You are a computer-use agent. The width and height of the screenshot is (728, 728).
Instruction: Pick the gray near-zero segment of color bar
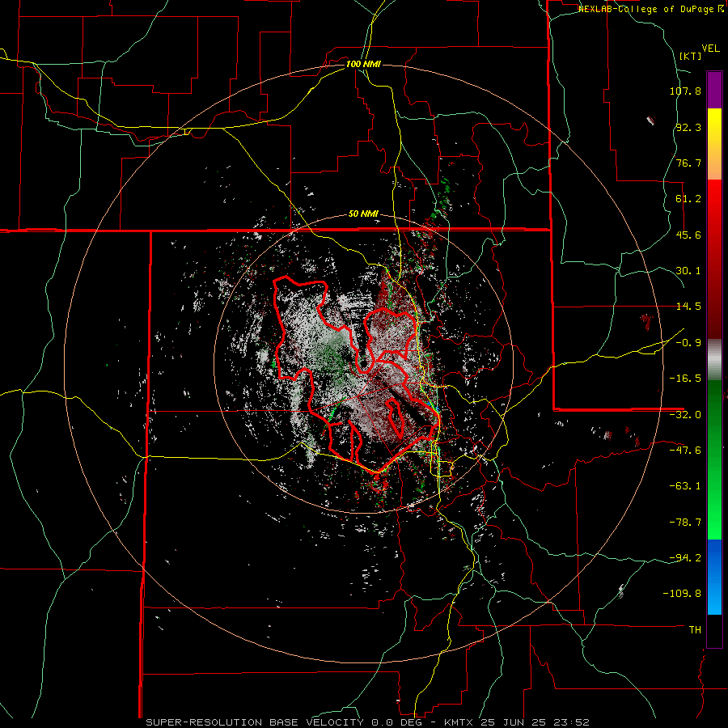714,359
